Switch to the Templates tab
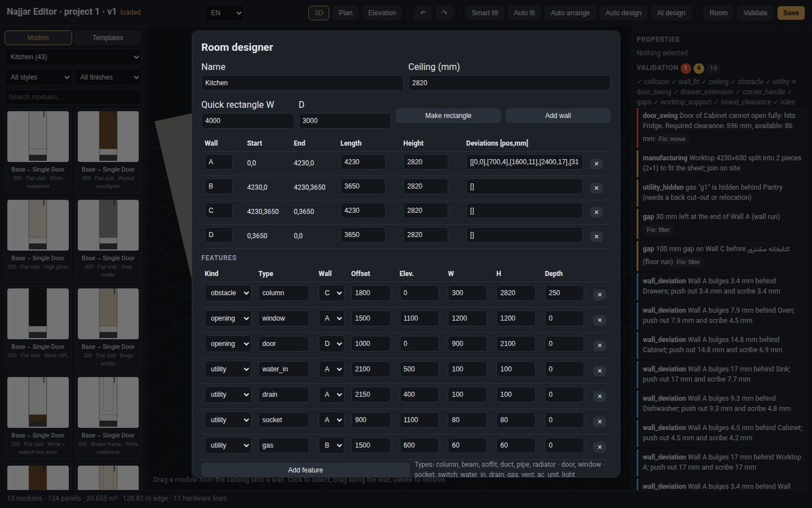 [108, 38]
